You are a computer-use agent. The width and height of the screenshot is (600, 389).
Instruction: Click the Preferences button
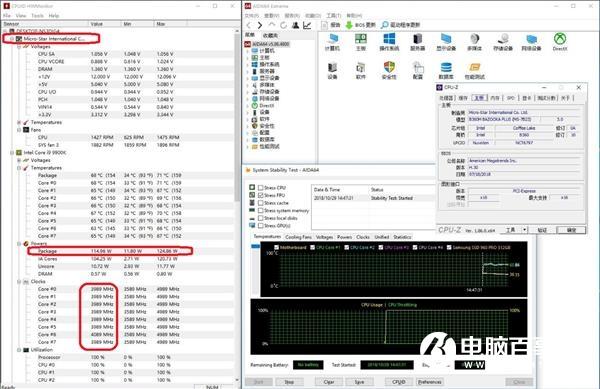pyautogui.click(x=430, y=382)
